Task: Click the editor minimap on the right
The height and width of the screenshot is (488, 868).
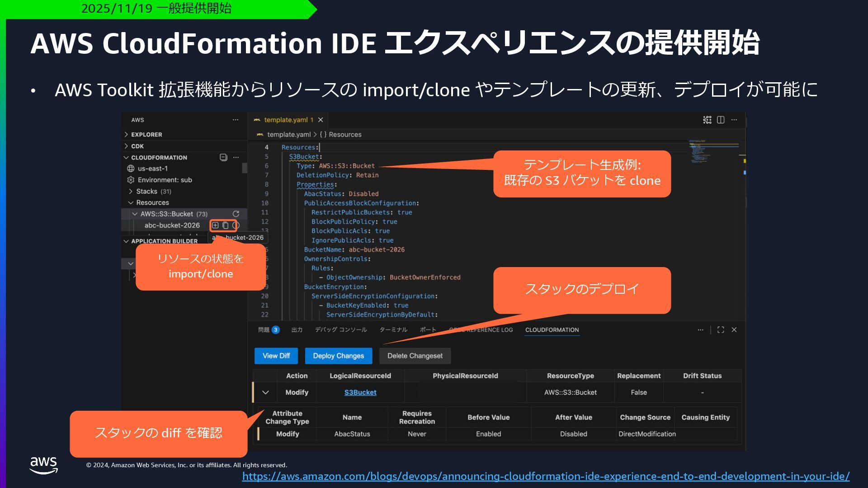Action: click(x=698, y=151)
